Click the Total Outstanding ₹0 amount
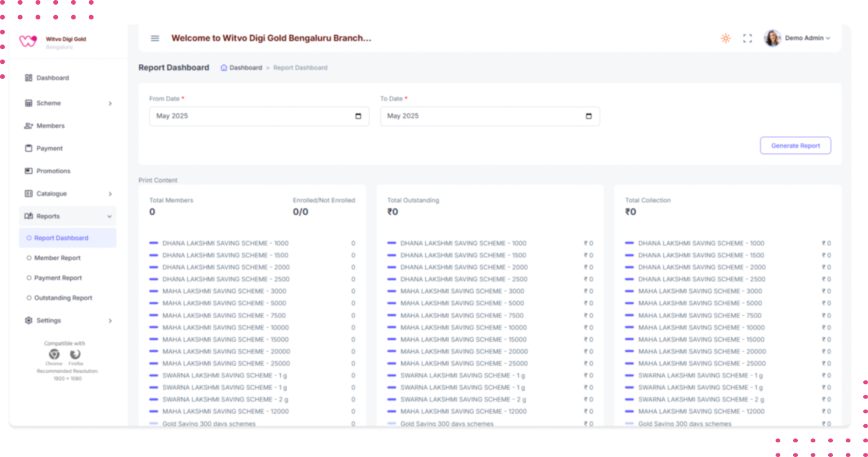 [x=392, y=212]
